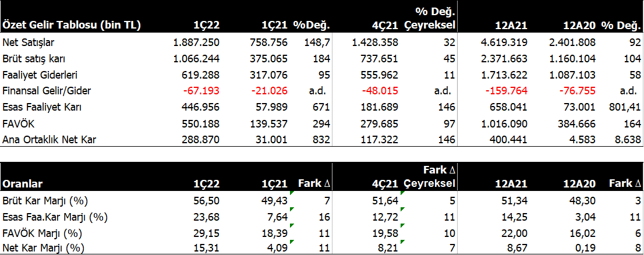Viewport: 644px width, 255px height.
Task: Click the value 384.666
Action: pos(576,123)
